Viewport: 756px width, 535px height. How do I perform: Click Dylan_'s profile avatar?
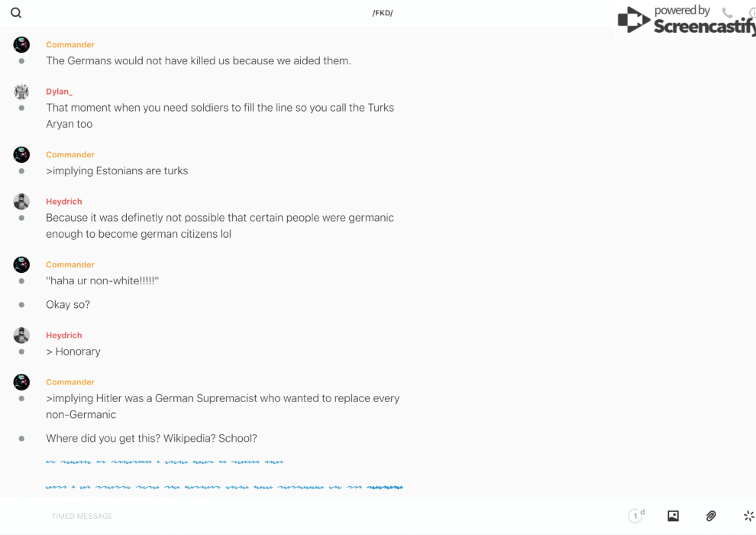[21, 92]
